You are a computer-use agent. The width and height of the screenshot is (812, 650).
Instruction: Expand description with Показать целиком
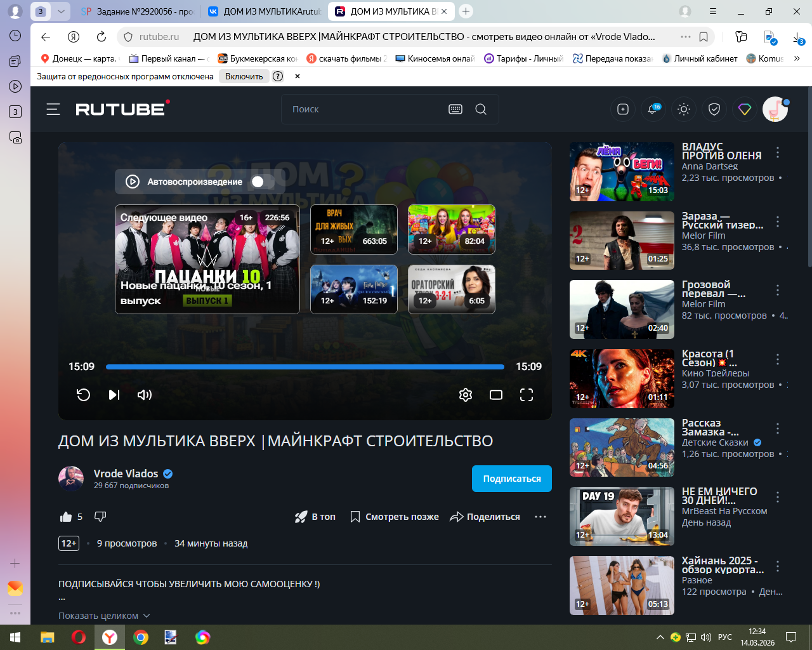coord(104,616)
